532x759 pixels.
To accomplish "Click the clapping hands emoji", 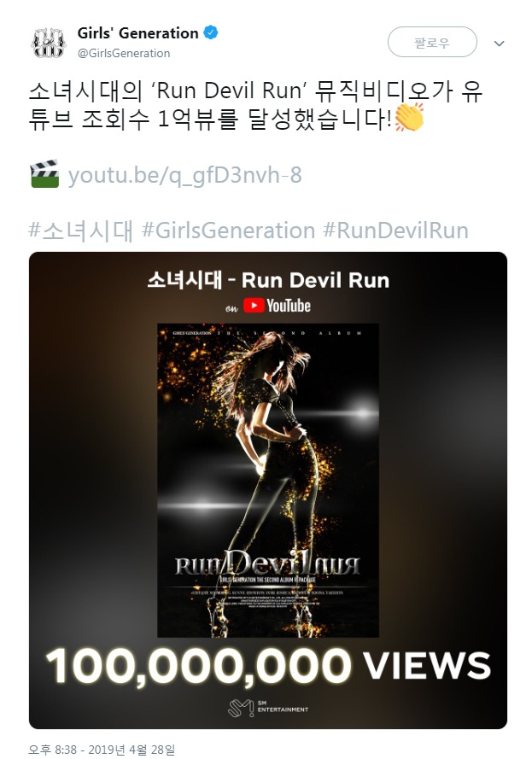I will (x=410, y=117).
